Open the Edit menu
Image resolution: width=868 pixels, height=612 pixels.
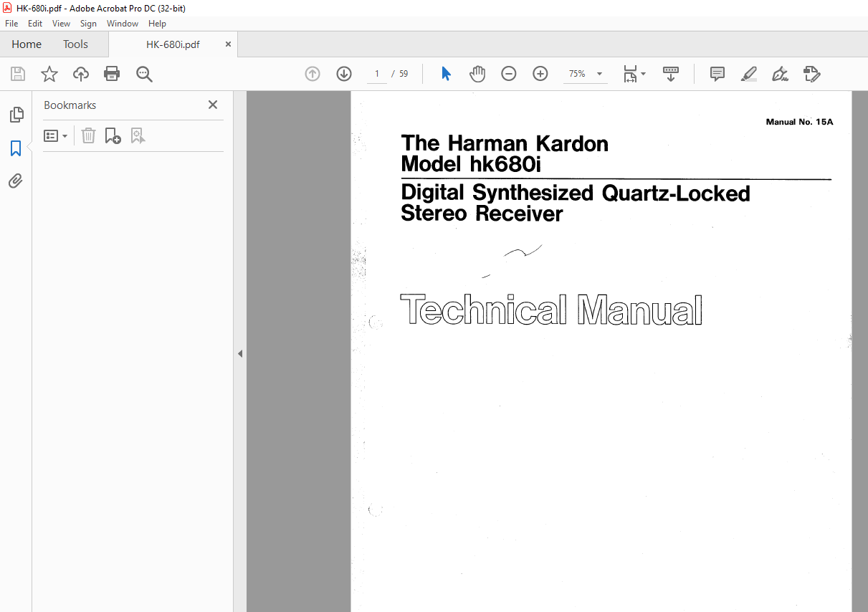35,24
